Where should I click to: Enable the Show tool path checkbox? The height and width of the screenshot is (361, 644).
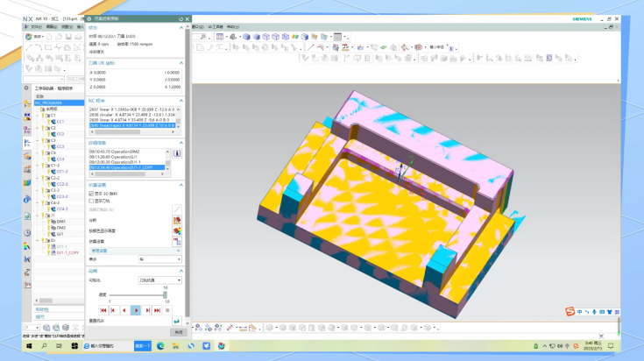(92, 201)
